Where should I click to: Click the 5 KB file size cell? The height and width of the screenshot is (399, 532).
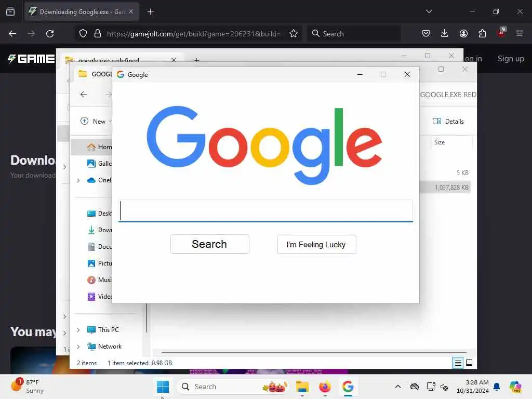point(462,172)
